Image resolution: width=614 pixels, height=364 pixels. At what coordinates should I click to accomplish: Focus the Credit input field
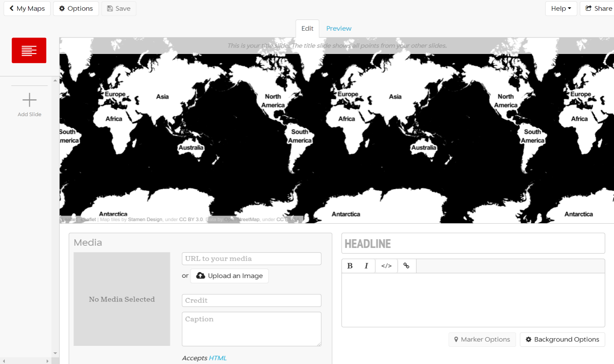[251, 301]
